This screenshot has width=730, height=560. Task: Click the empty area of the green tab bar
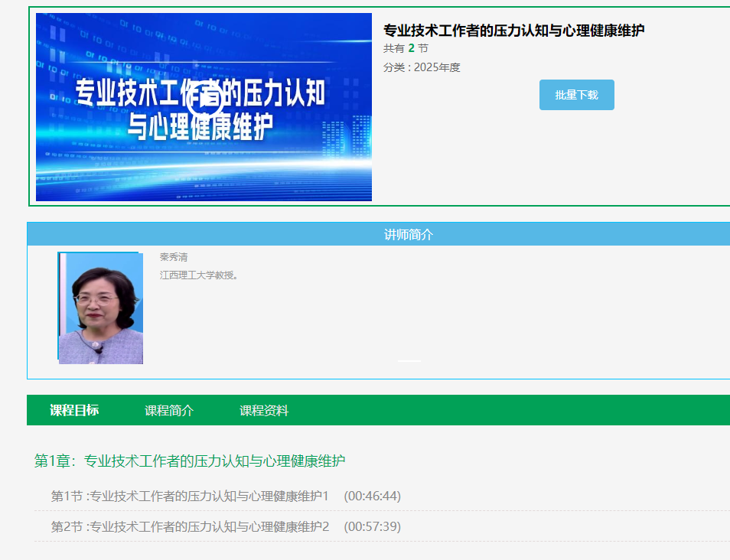click(505, 411)
